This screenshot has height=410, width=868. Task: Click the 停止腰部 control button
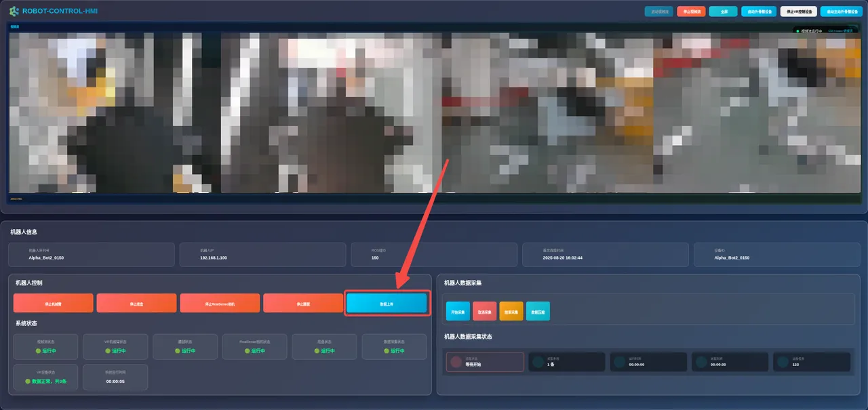click(303, 303)
